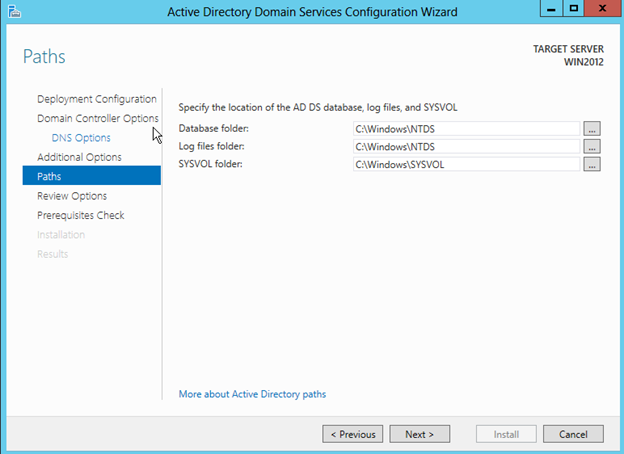Screen dimensions: 624x454
Task: Open the Domain Controller Options page
Action: click(x=97, y=118)
